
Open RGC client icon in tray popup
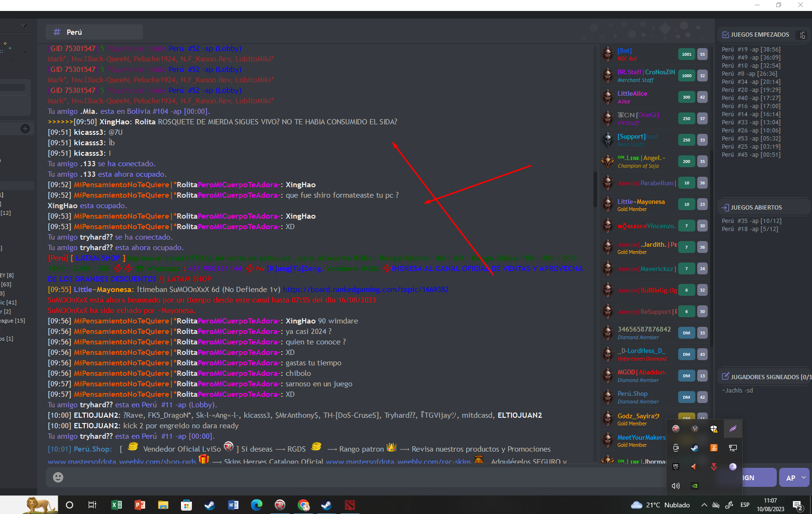pyautogui.click(x=676, y=429)
